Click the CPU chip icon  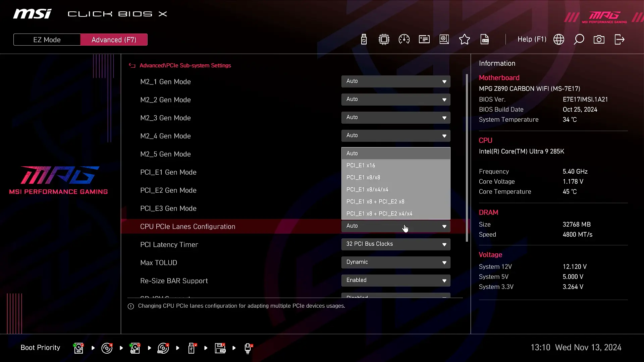384,40
